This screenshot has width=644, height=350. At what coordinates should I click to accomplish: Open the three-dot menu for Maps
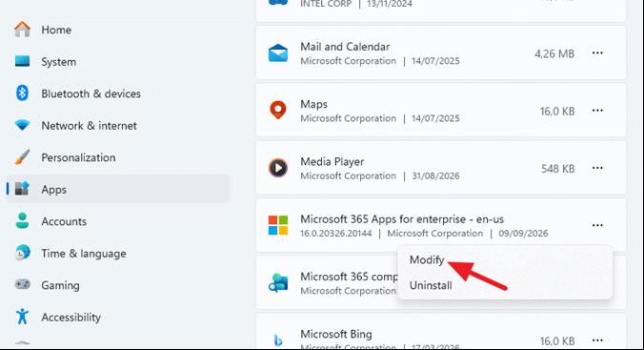click(x=597, y=111)
